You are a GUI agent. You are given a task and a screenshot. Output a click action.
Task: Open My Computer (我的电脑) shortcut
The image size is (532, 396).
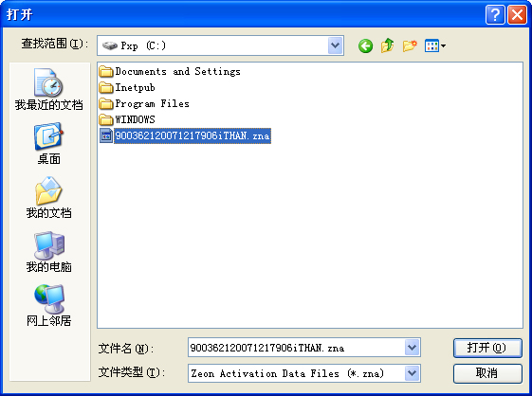point(49,252)
